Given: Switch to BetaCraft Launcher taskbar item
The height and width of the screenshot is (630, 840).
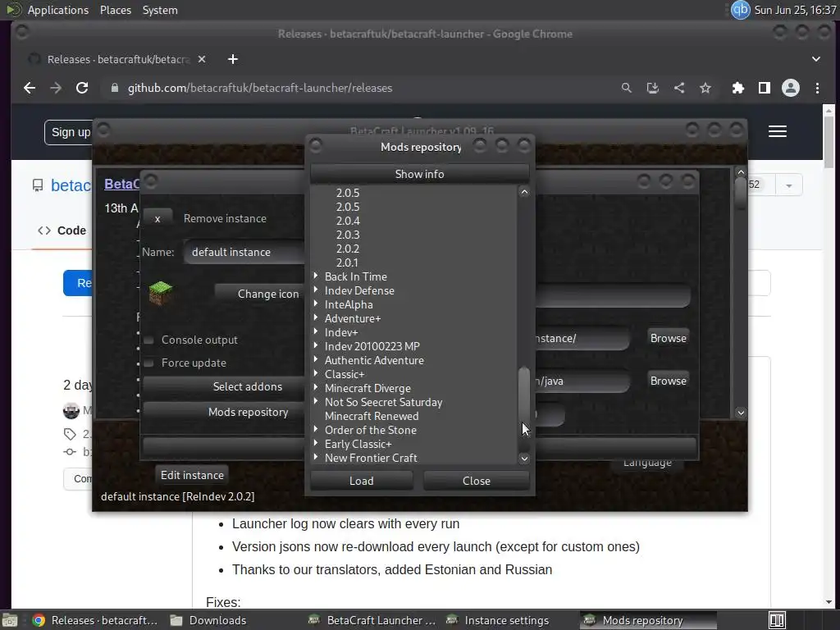Looking at the screenshot, I should pyautogui.click(x=373, y=620).
